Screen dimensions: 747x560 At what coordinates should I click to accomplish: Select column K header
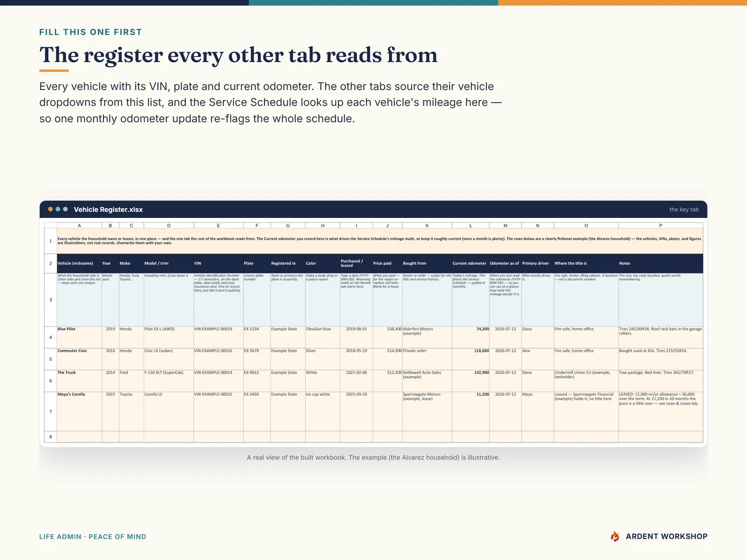pyautogui.click(x=427, y=225)
